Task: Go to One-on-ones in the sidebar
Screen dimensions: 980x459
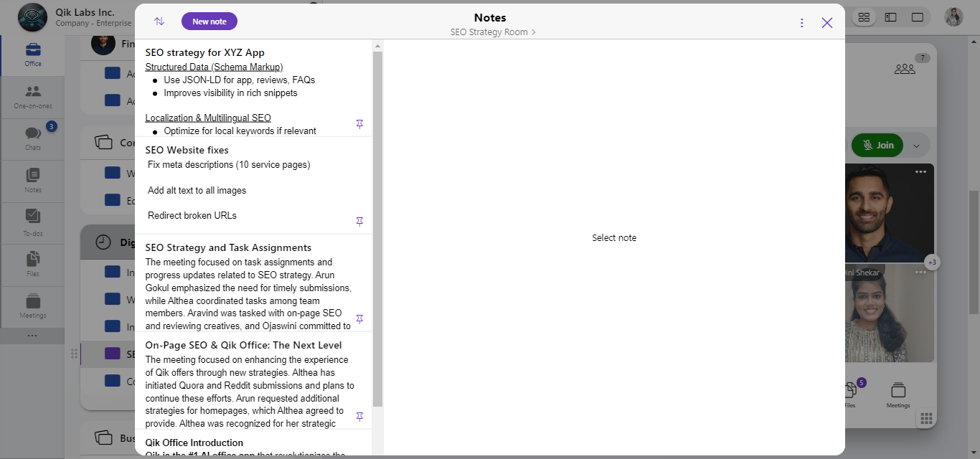Action: [33, 97]
